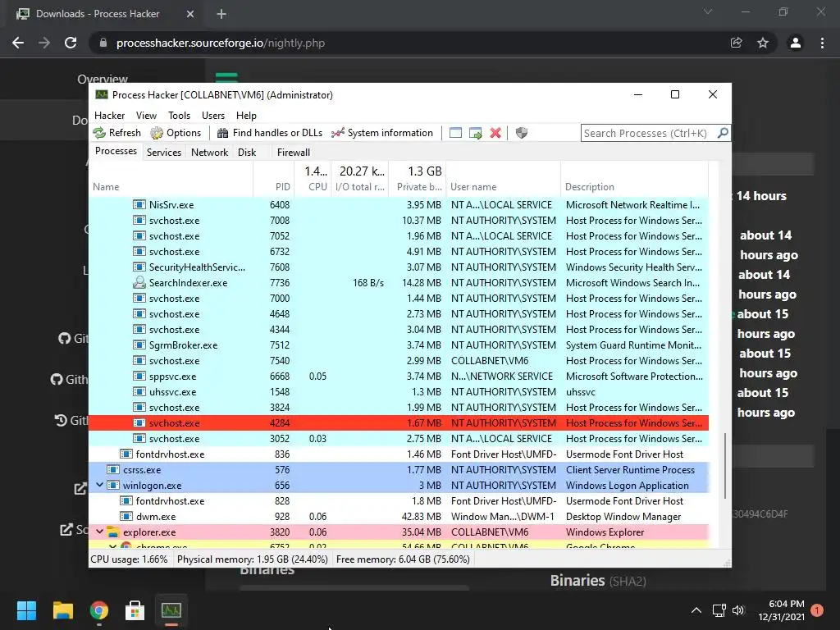
Task: Select fontdrvhost.exe PID 836 row
Action: 399,454
